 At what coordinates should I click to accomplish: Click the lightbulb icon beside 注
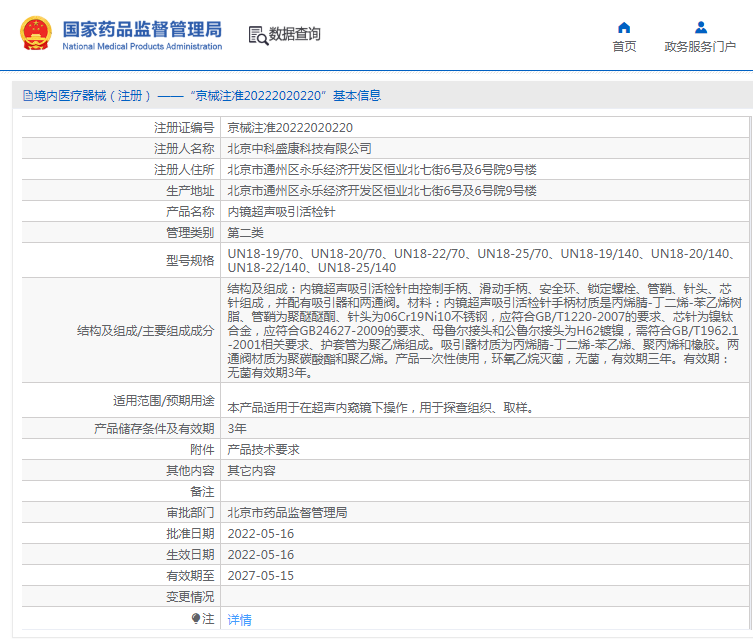[x=195, y=618]
